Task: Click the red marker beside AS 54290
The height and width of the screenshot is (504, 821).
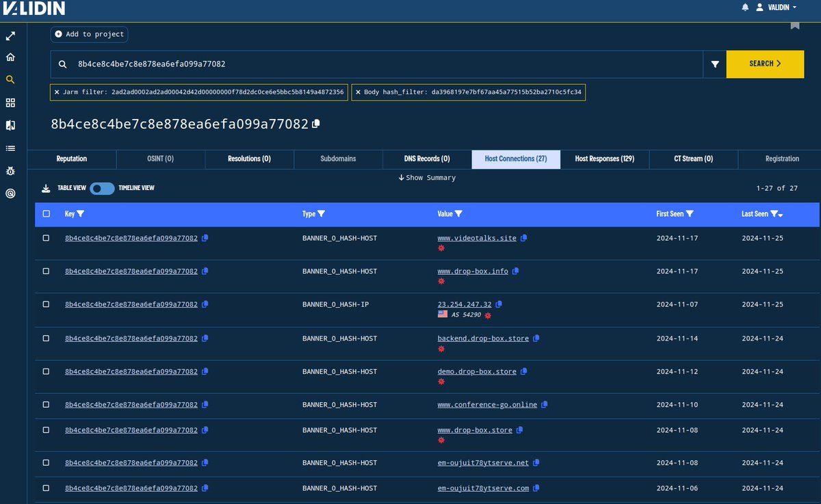Action: click(488, 315)
